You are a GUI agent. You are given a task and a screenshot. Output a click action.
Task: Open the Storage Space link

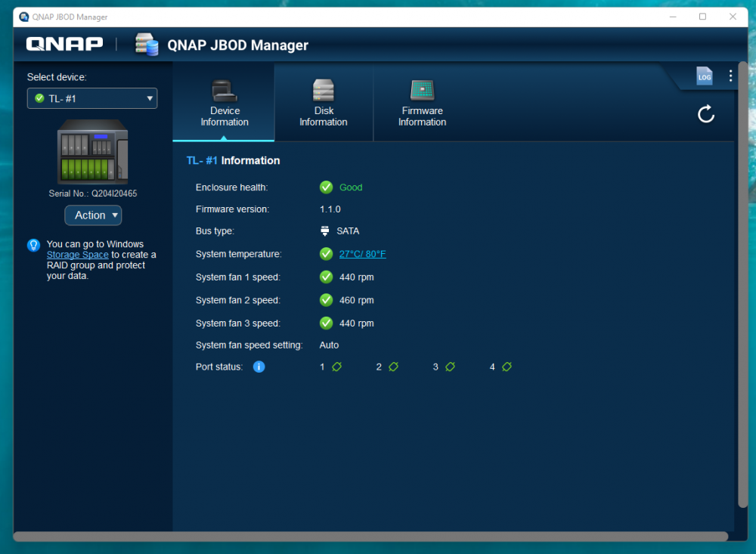click(78, 255)
